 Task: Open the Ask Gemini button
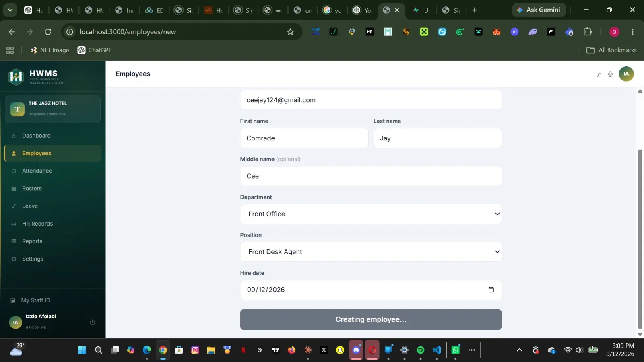click(x=539, y=10)
